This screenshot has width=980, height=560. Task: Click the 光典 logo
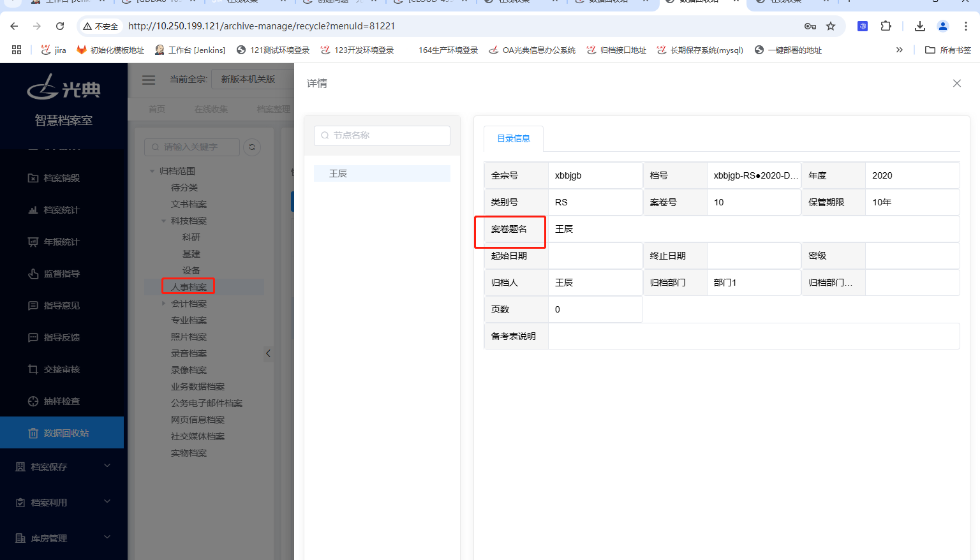pos(64,87)
